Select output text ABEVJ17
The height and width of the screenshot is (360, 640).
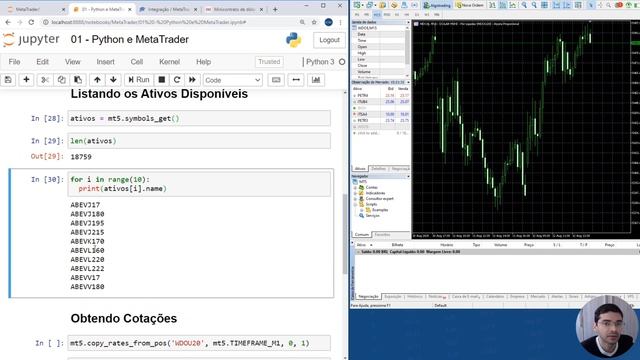[85, 205]
